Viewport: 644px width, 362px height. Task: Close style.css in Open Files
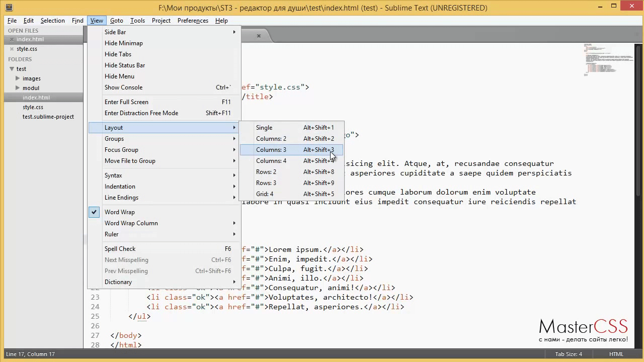point(12,49)
